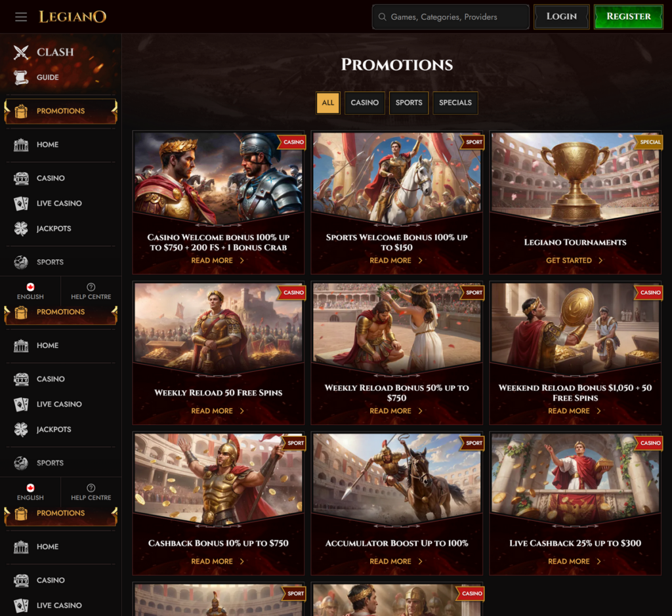Click the Sport badge on Accumulator Boost card
Image resolution: width=672 pixels, height=616 pixels.
click(x=472, y=443)
